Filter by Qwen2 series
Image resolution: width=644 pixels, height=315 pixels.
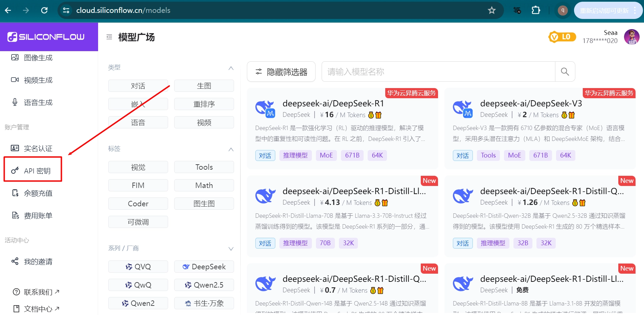[x=138, y=303]
